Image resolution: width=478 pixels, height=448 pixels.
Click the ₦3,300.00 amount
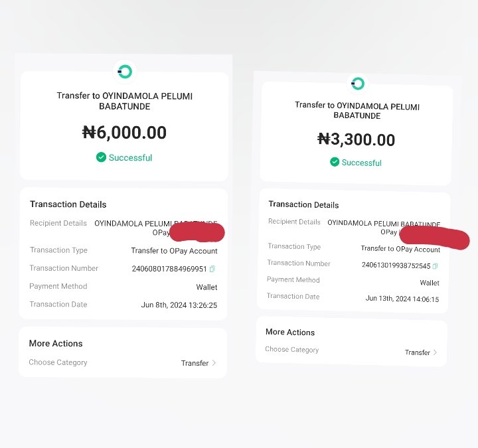(356, 139)
